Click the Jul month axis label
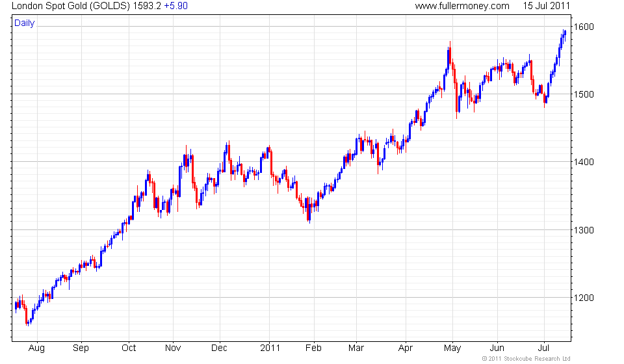This screenshot has height=364, width=624. coord(543,348)
